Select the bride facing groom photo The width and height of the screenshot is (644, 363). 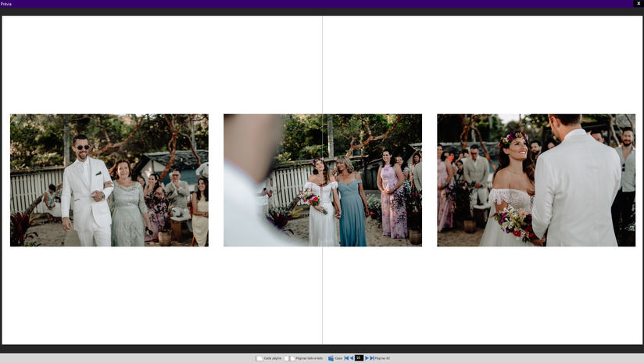click(536, 180)
